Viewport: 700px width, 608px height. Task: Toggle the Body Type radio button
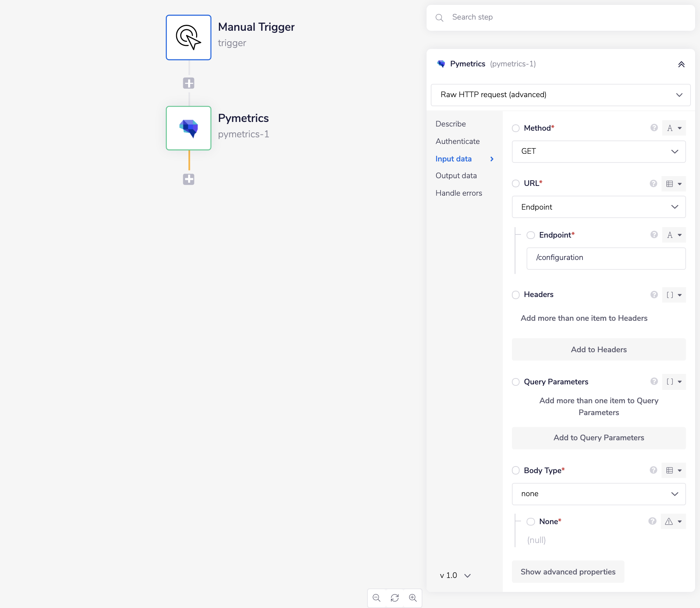pos(516,470)
